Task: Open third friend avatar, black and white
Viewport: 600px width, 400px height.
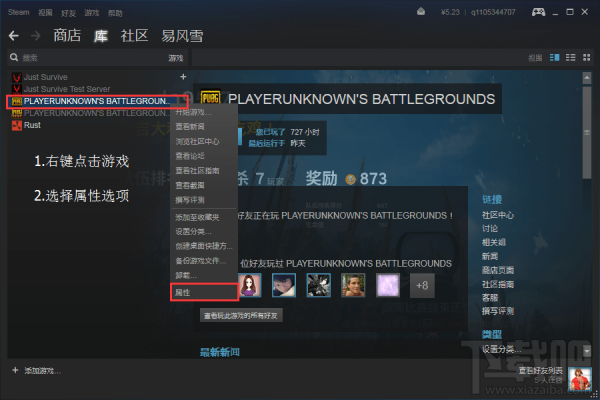Action: point(318,285)
